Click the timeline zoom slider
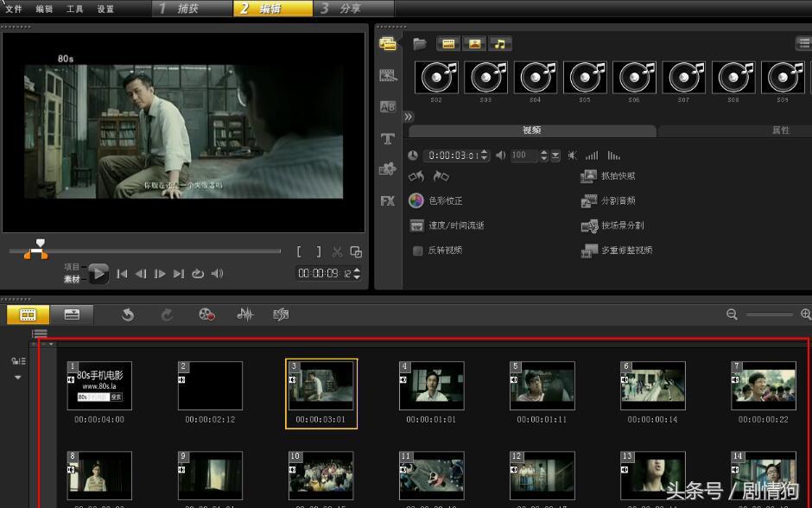 click(769, 314)
